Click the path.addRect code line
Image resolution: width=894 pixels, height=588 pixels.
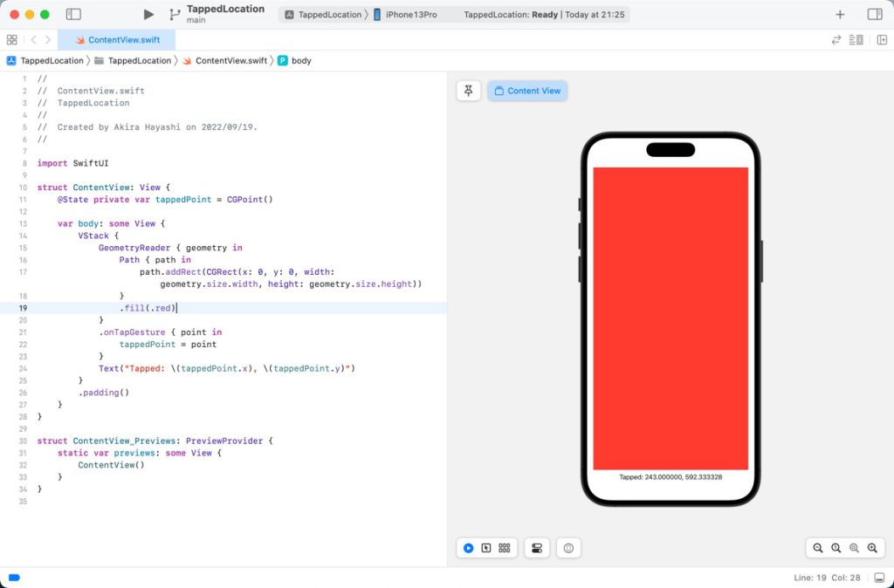click(x=280, y=278)
